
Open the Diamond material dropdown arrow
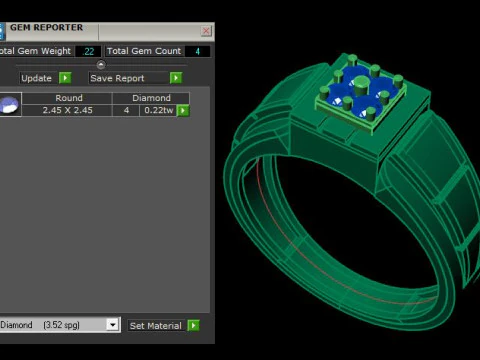coord(113,325)
